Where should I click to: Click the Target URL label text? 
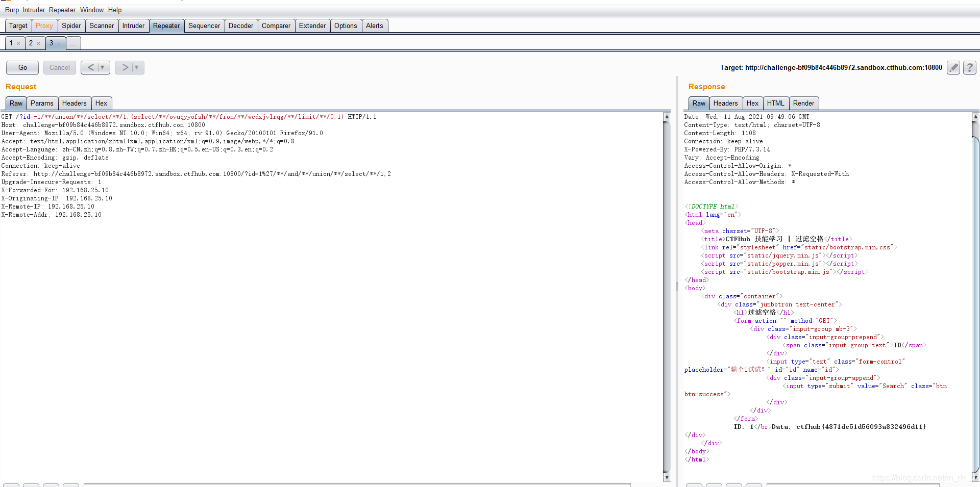coord(831,67)
